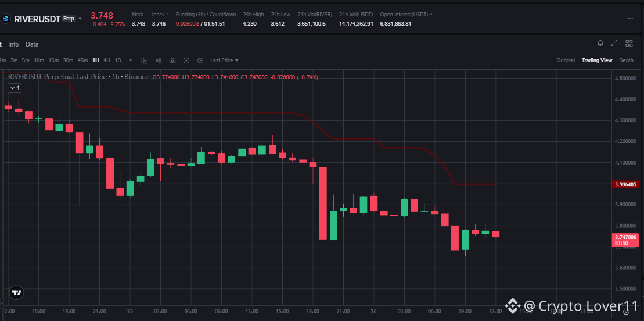Click the Index price label
This screenshot has height=321, width=644.
tap(158, 15)
